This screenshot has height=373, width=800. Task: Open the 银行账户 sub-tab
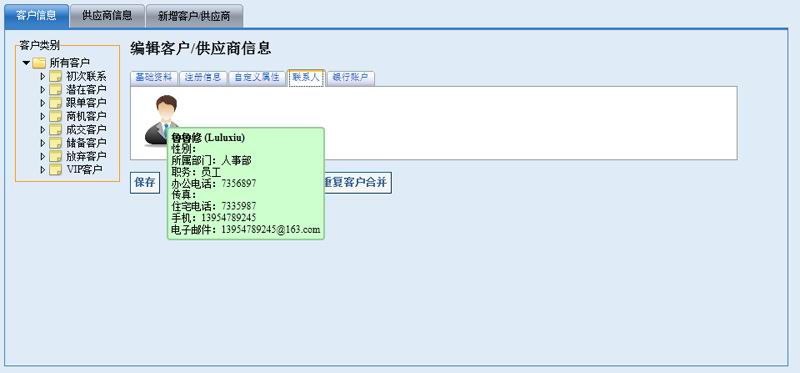350,78
